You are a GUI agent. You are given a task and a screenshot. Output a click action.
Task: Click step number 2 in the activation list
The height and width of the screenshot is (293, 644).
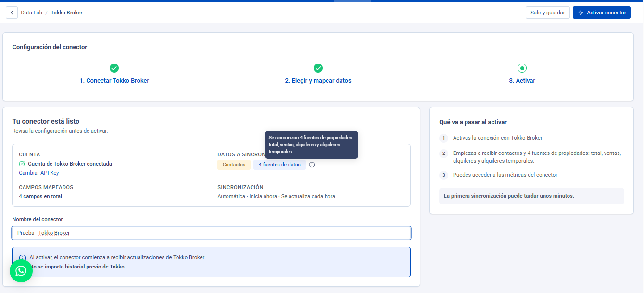click(444, 153)
